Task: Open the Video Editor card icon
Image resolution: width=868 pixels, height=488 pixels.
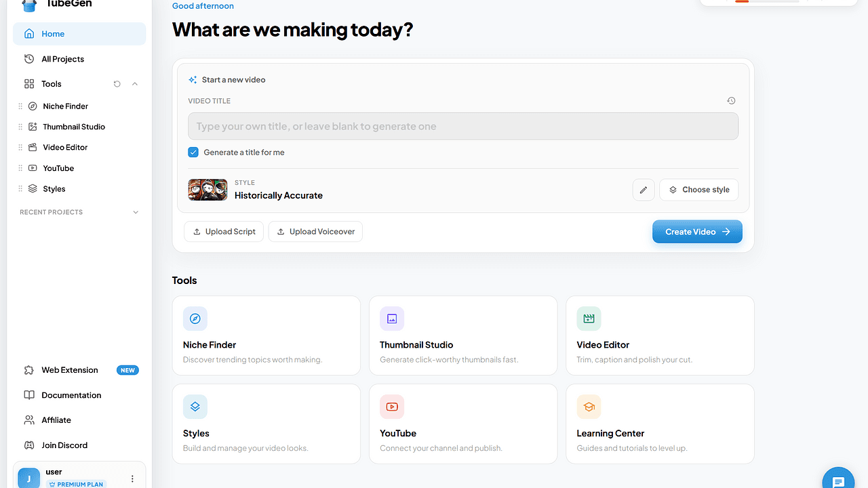Action: pyautogui.click(x=589, y=319)
